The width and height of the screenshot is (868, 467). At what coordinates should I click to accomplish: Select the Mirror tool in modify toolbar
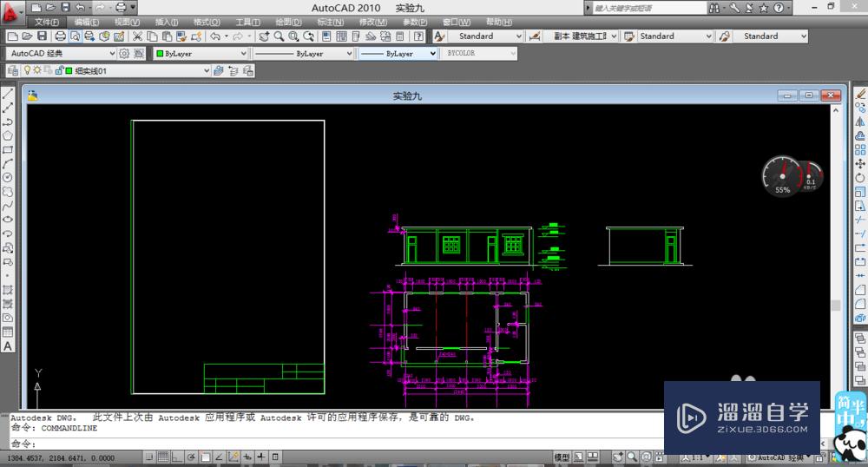coord(859,122)
